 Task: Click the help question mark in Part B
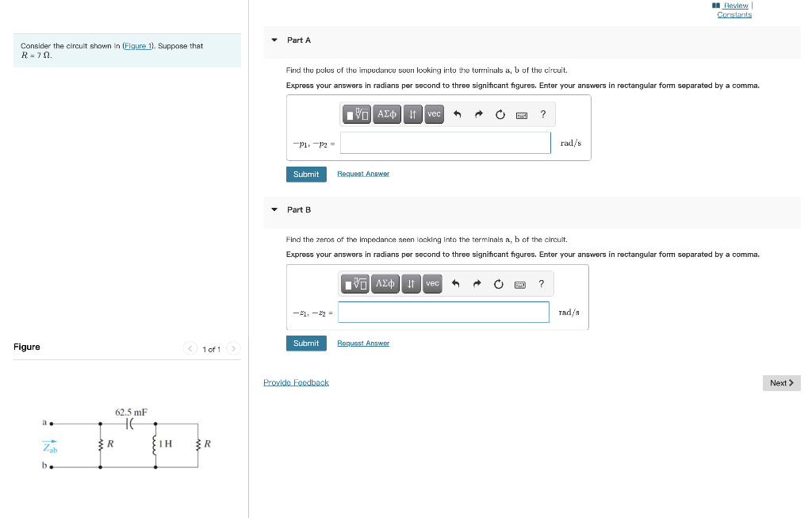tap(541, 283)
